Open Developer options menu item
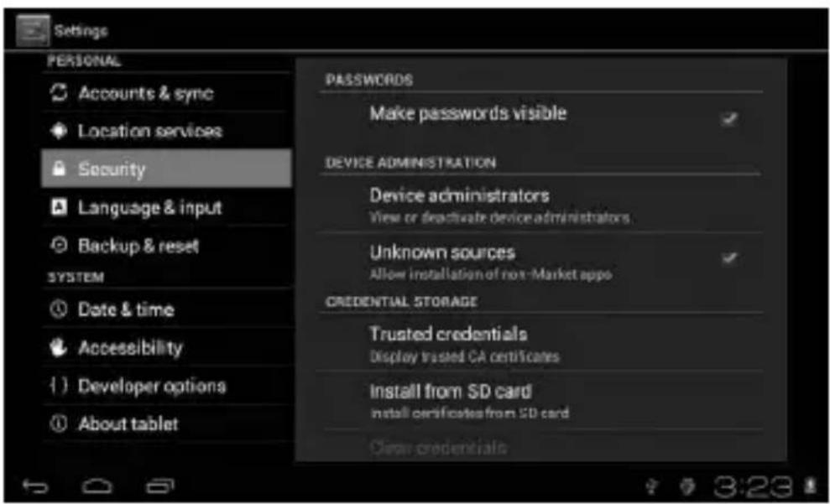830x504 pixels. pos(166,386)
